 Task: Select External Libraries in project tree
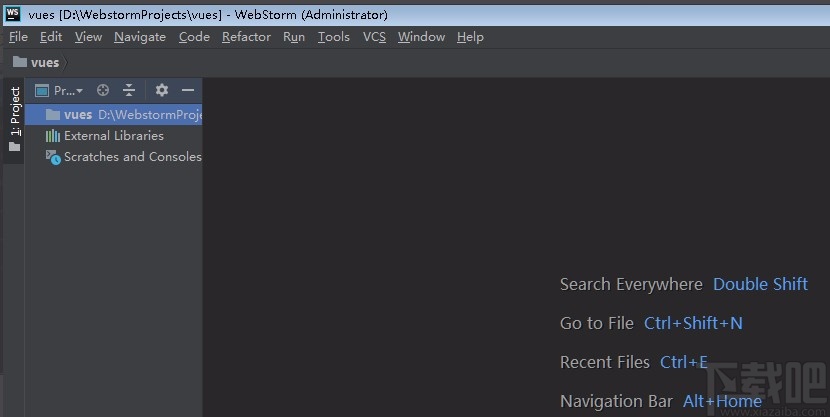point(113,135)
